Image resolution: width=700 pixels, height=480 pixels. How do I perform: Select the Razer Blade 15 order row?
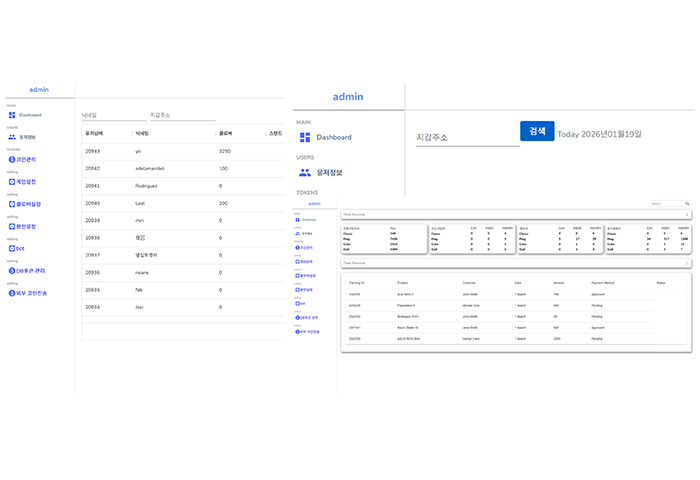coord(500,328)
